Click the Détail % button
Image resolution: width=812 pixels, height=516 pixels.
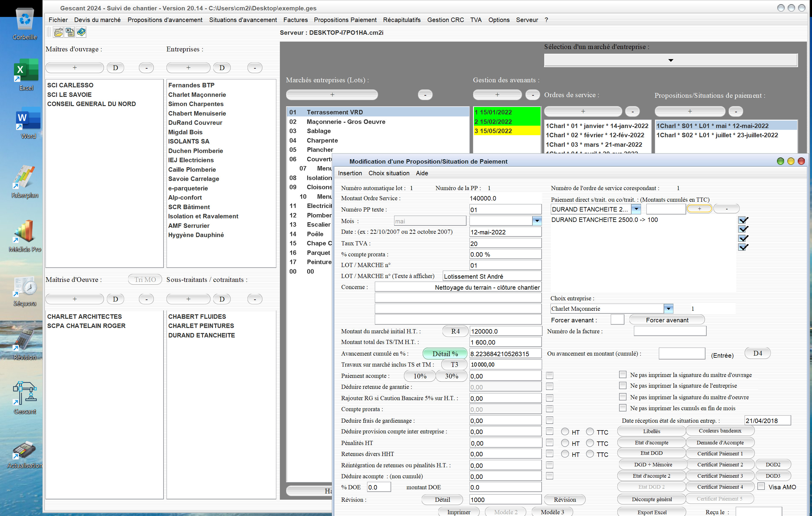[x=445, y=353]
